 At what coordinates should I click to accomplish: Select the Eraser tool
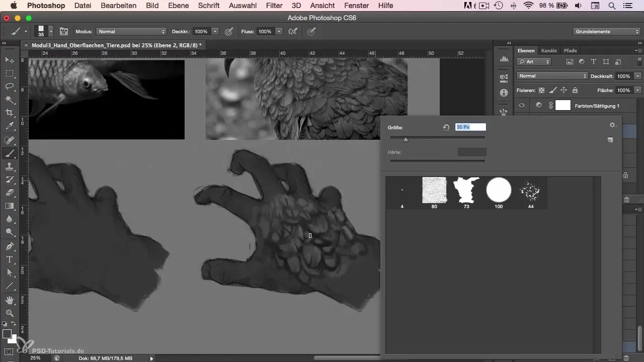pos(9,193)
